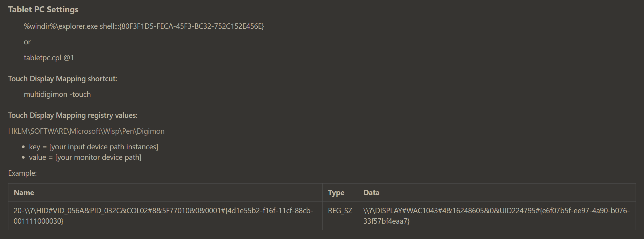Click the DISPLAY#WAC1043 data cell
The height and width of the screenshot is (239, 644).
[497, 216]
